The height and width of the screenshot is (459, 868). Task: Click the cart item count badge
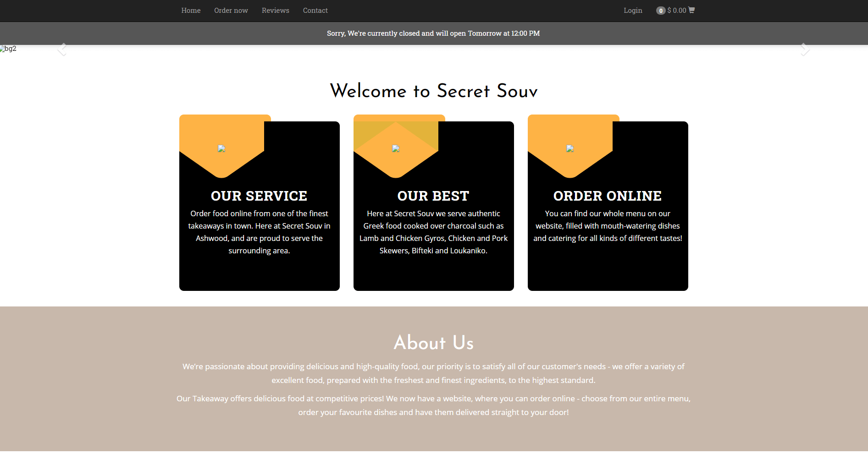click(x=660, y=11)
